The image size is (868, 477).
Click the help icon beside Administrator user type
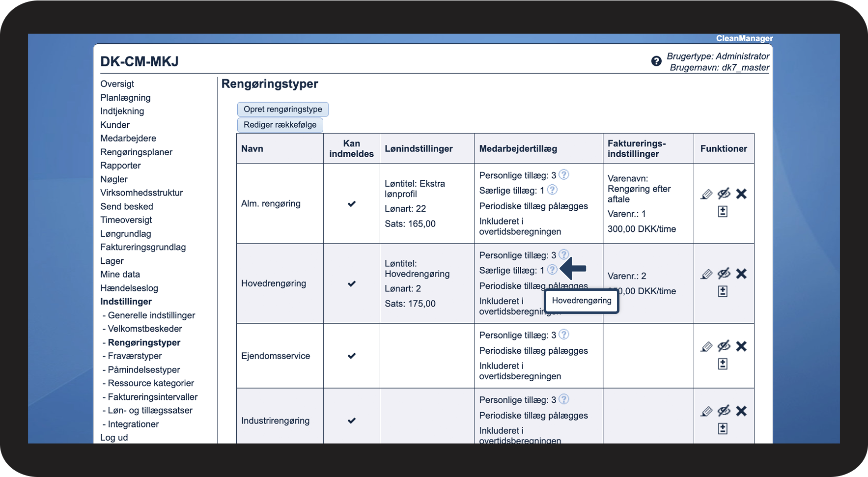(x=656, y=61)
